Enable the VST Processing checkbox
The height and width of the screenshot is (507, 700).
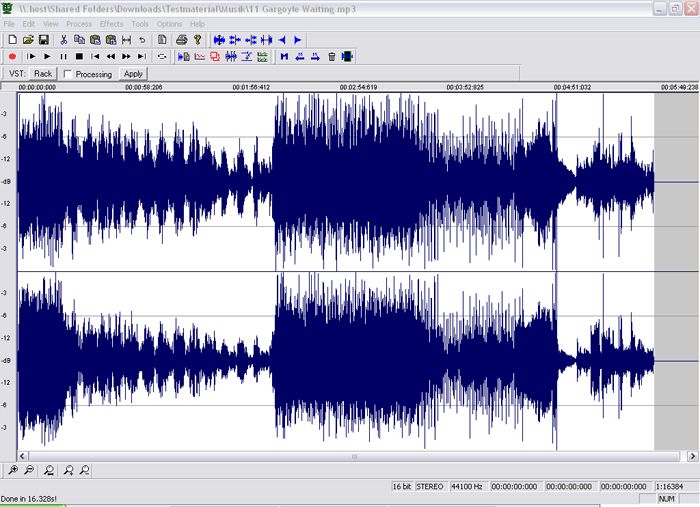coord(68,74)
